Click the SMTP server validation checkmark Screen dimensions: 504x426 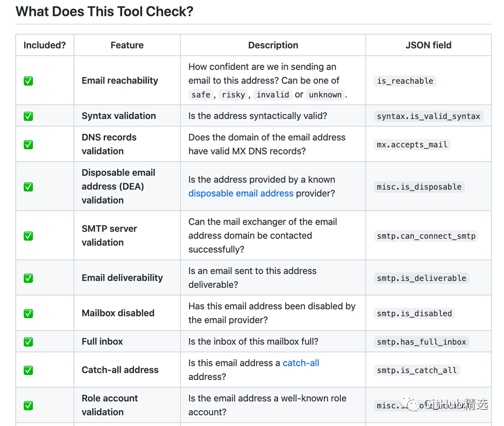pos(28,236)
